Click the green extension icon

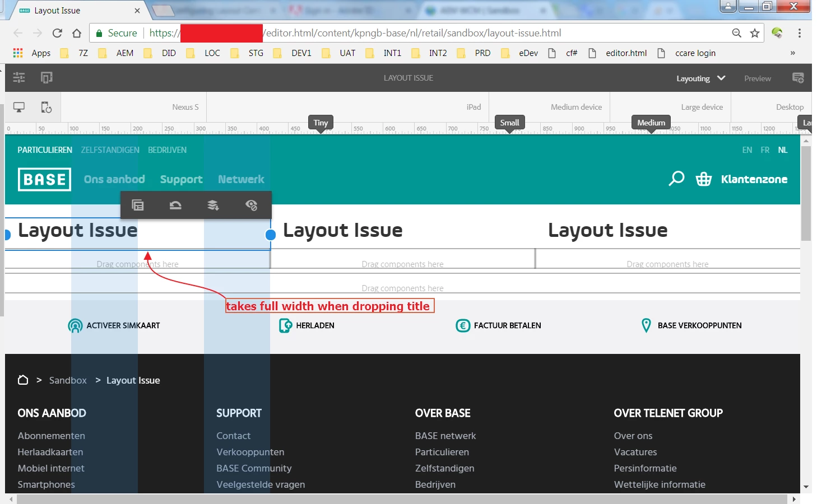[x=777, y=33]
